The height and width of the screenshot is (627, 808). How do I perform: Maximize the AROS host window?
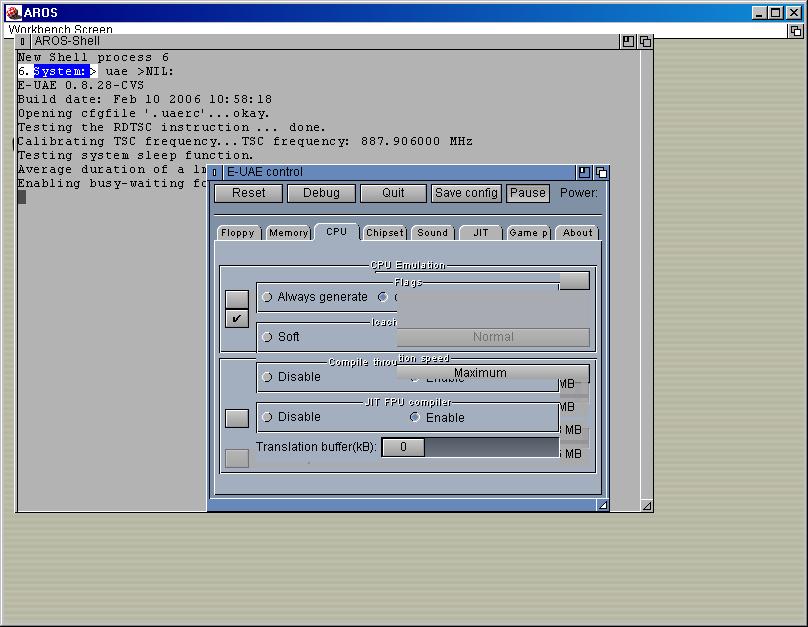(776, 12)
